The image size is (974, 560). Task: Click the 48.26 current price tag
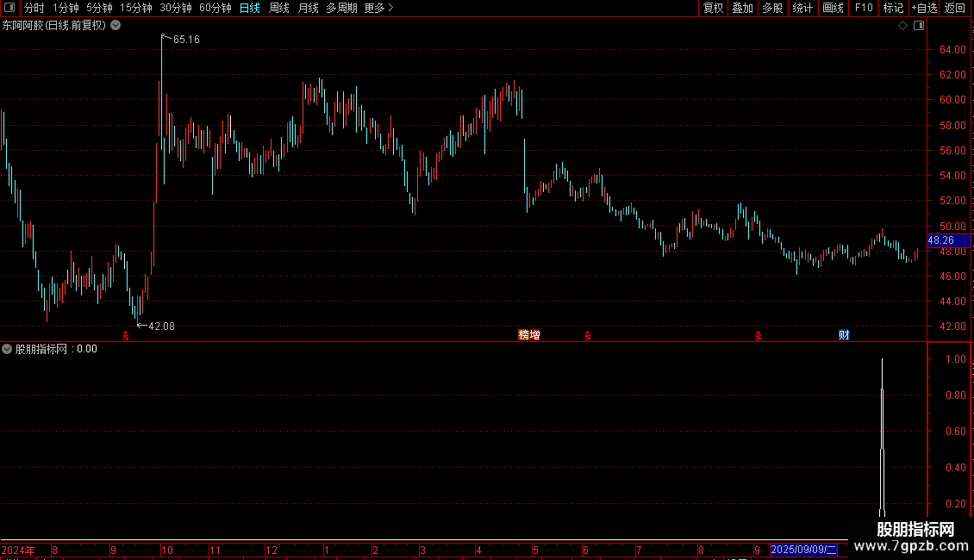(948, 240)
